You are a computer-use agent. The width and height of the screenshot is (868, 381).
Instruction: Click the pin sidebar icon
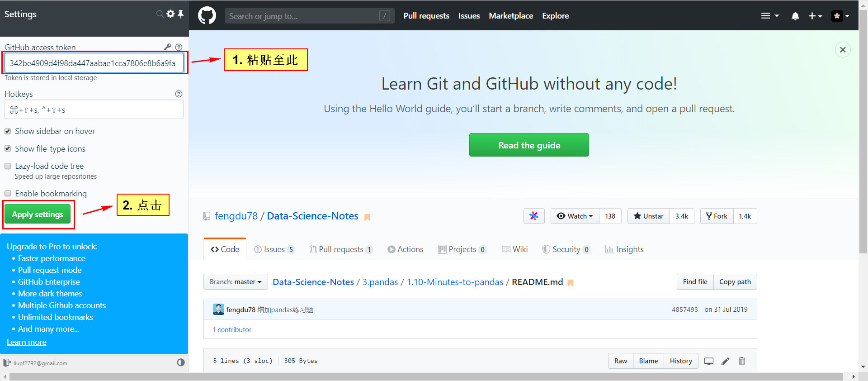click(180, 14)
